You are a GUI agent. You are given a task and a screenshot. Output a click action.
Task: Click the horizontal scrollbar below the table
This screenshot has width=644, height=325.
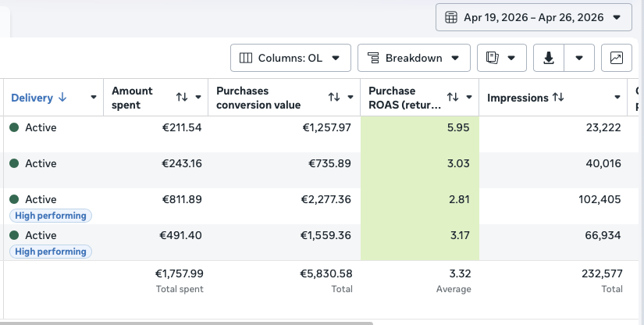click(x=187, y=323)
